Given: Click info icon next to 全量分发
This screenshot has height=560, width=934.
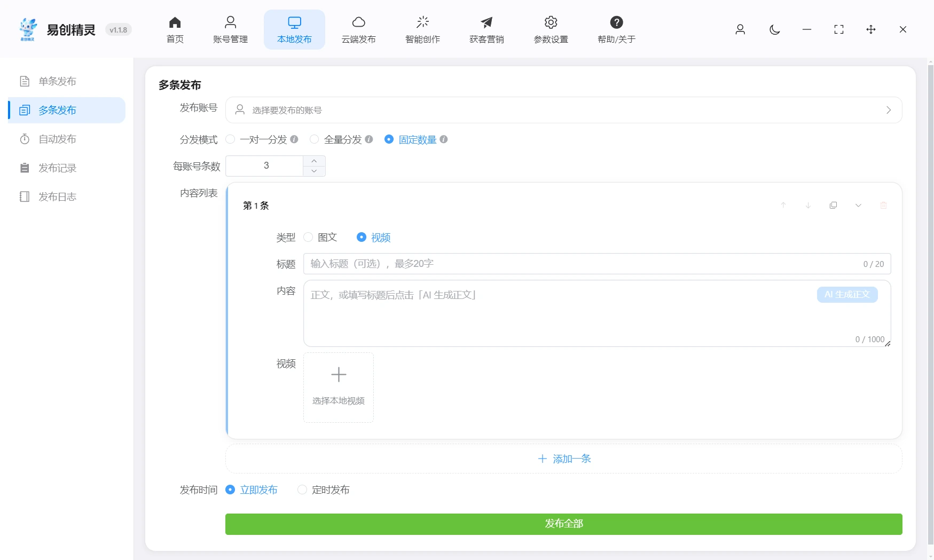Looking at the screenshot, I should (369, 139).
